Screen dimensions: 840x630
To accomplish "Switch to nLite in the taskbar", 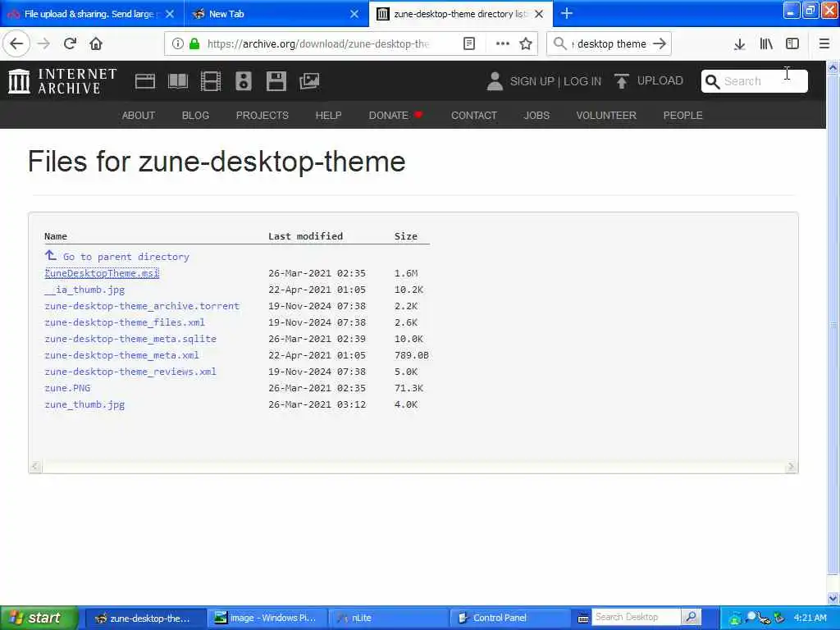I will point(388,618).
